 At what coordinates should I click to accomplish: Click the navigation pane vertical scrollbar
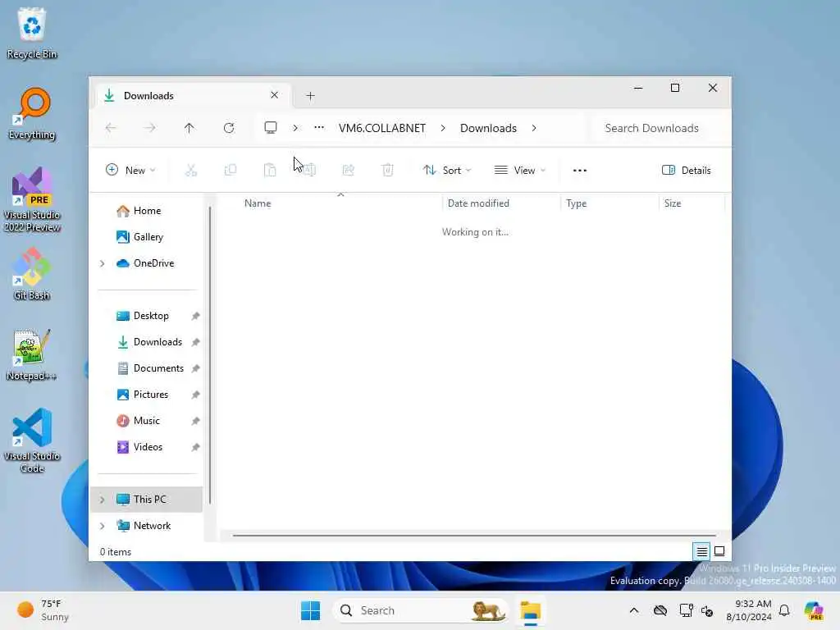point(210,354)
